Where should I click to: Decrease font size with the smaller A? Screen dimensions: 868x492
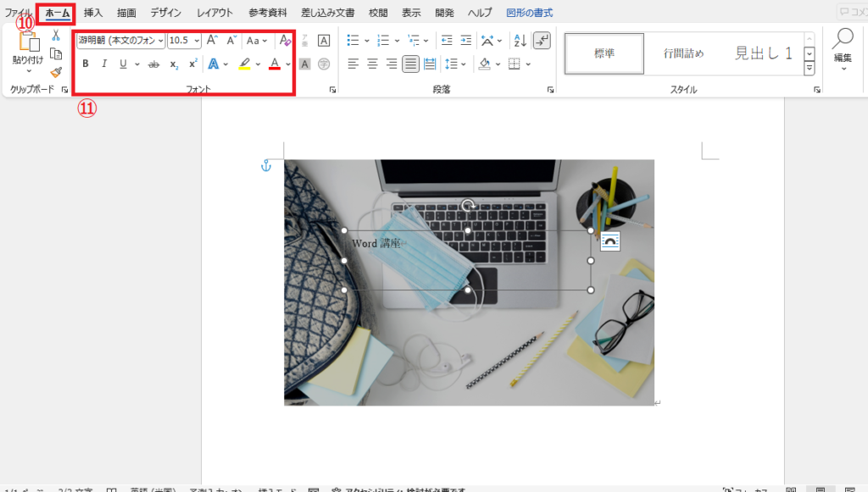[231, 41]
